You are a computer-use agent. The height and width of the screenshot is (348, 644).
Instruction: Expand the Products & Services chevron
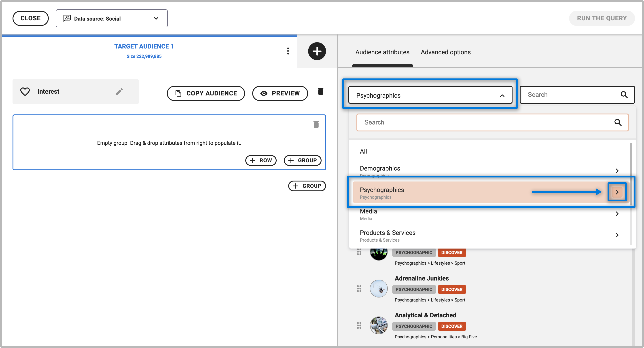[x=617, y=235]
